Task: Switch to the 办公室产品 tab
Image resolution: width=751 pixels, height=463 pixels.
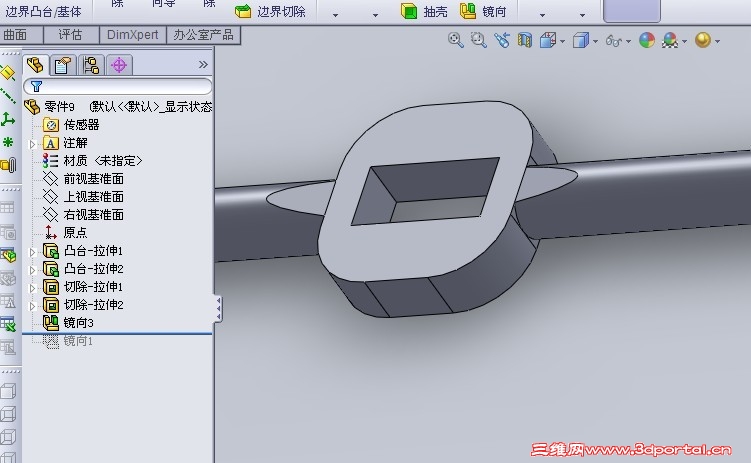Action: coord(203,34)
